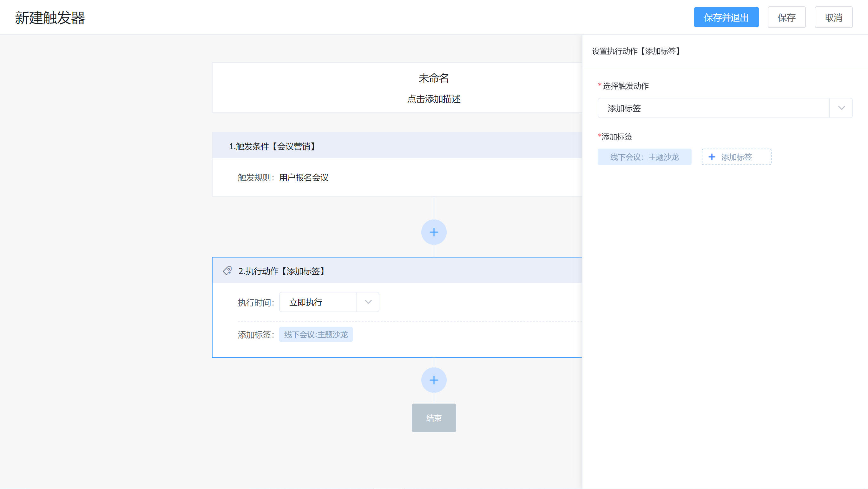Click the 线下会议:主题沙龙 tag in action card
Screen dimensions: 868x489
[x=316, y=335]
